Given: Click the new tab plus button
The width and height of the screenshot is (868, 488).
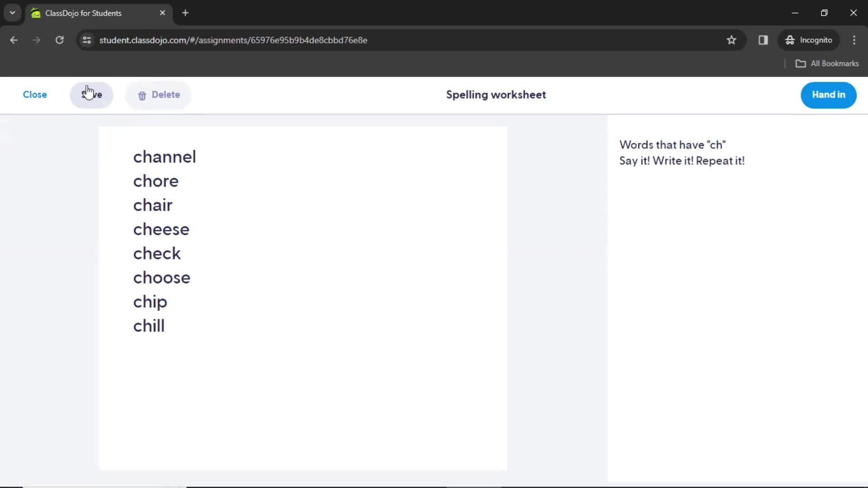Looking at the screenshot, I should point(185,13).
